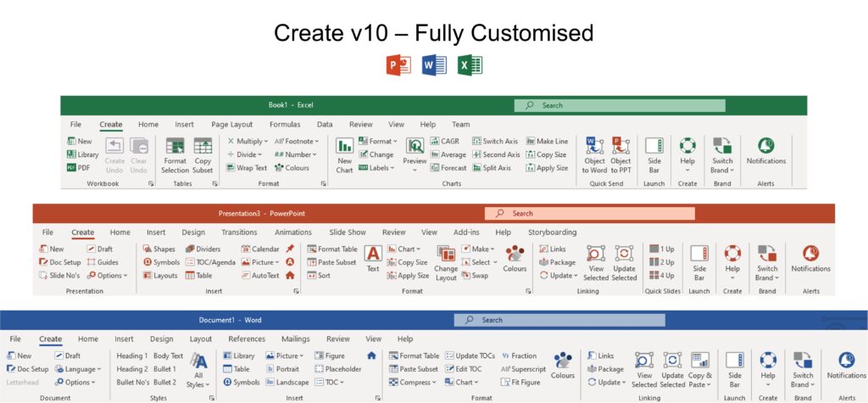
Task: Open dialog launcher of Excel Format group
Action: point(324,183)
